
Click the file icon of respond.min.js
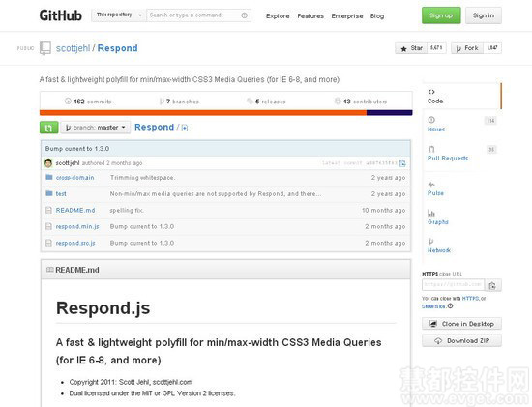pos(49,226)
